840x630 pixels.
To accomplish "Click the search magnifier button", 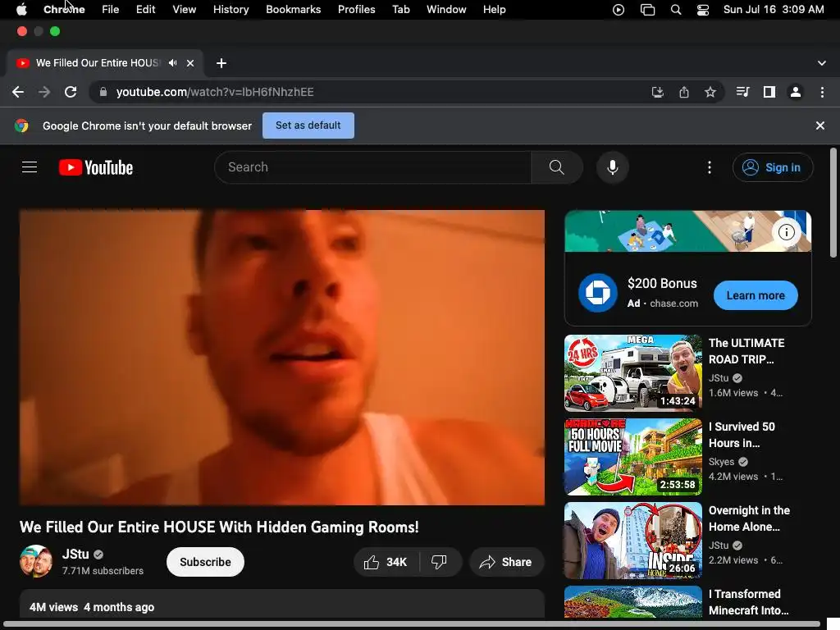I will 557,167.
